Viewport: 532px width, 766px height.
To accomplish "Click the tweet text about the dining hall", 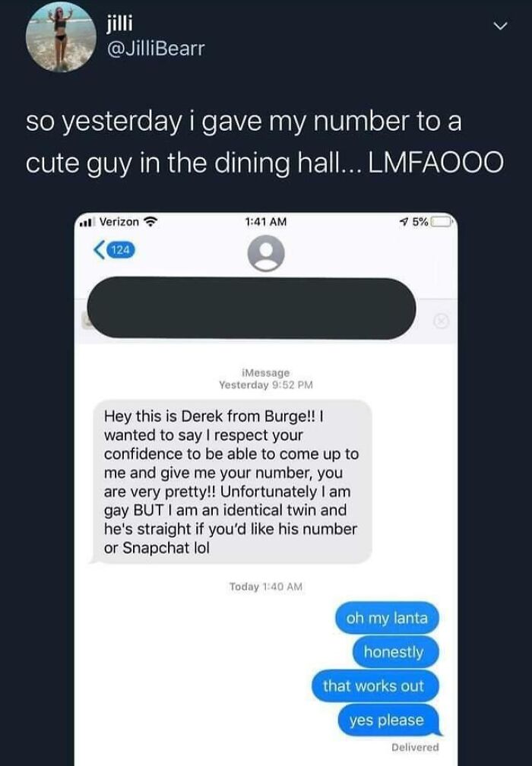I will (x=264, y=141).
